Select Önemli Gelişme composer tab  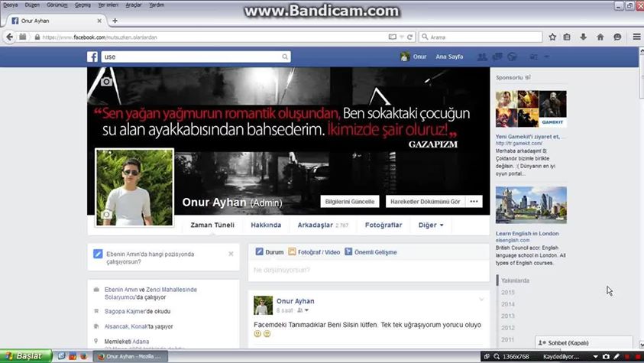coord(371,251)
